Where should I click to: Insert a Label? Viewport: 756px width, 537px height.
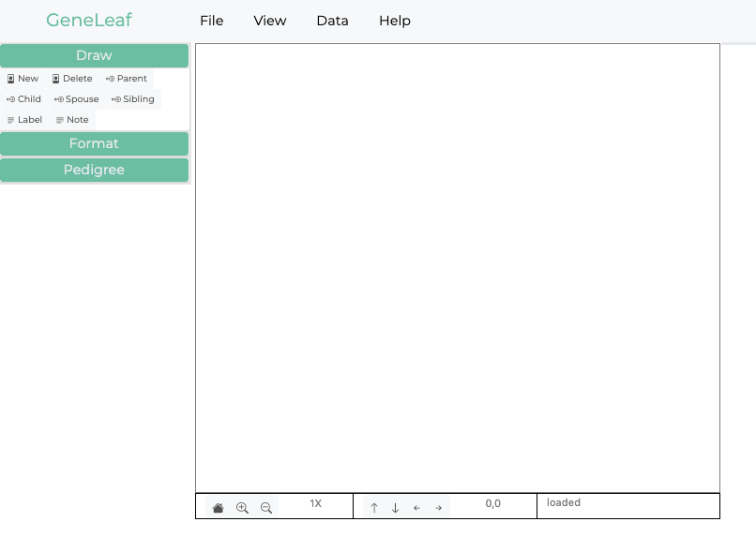24,120
